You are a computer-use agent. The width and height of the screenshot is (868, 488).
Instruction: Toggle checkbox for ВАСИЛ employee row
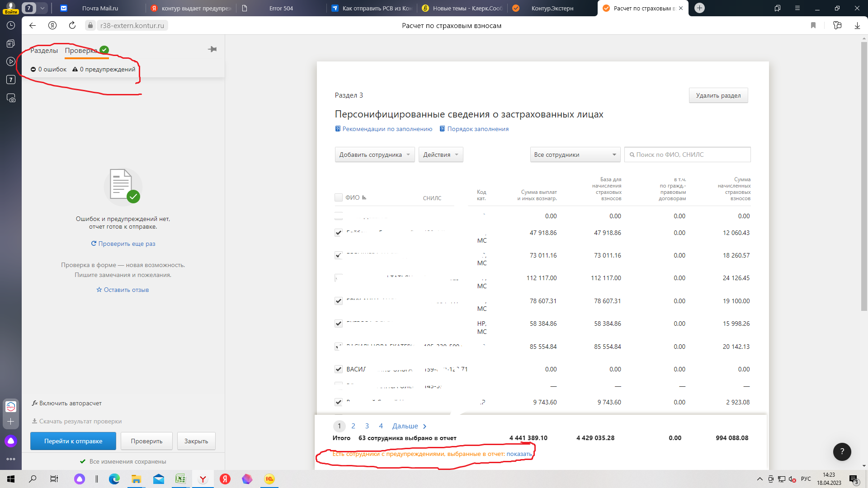coord(339,369)
